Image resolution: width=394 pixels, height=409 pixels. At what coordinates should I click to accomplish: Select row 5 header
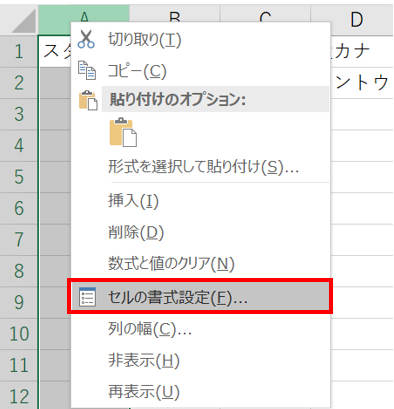[19, 177]
